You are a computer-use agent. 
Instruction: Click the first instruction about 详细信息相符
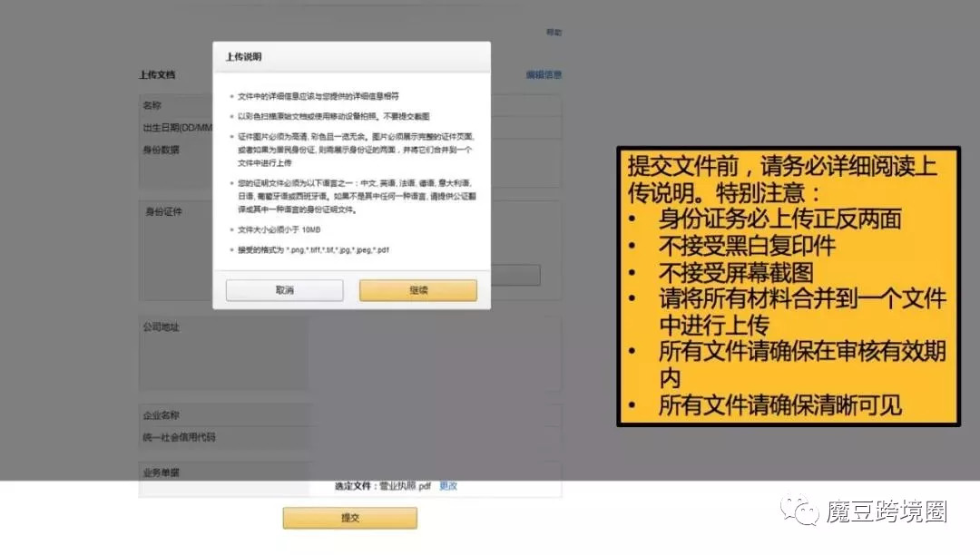[x=318, y=96]
